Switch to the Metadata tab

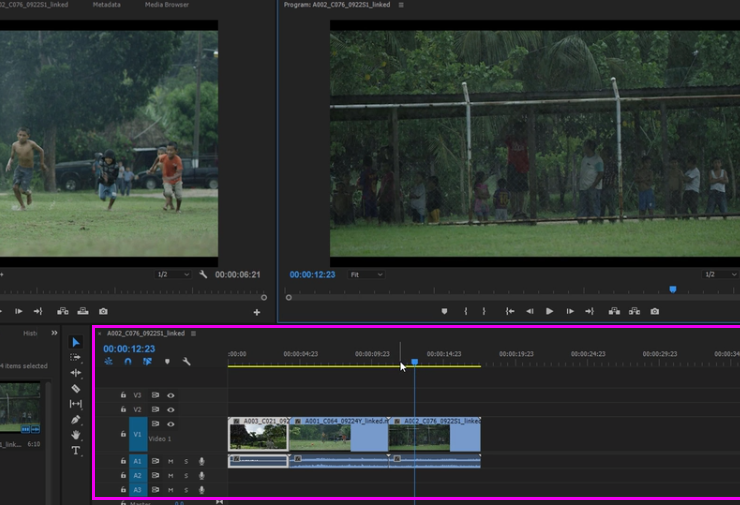(107, 5)
